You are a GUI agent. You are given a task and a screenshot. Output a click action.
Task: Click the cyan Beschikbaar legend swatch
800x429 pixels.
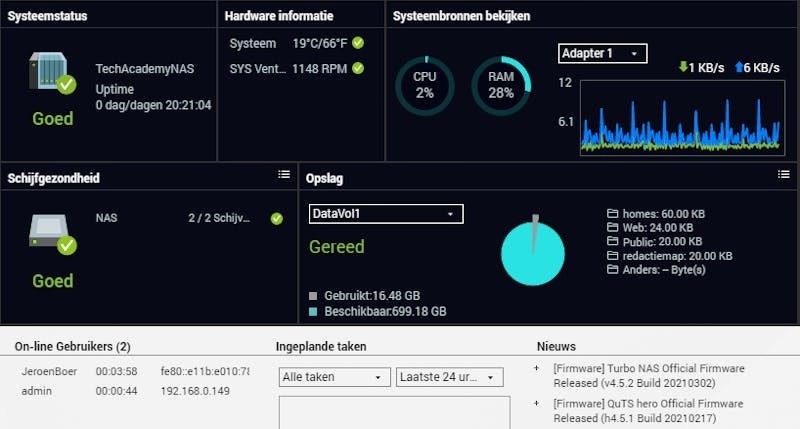(313, 311)
